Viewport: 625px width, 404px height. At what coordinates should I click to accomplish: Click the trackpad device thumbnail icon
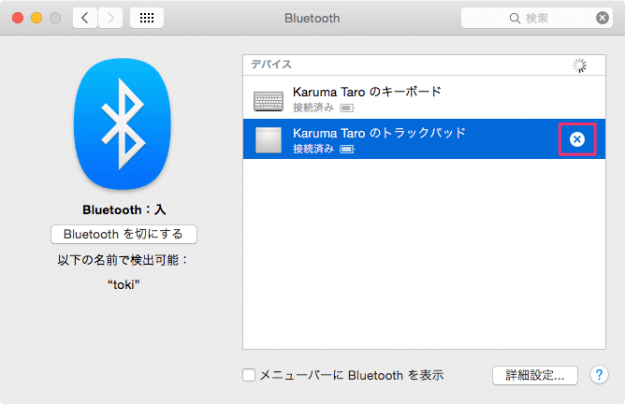point(268,141)
